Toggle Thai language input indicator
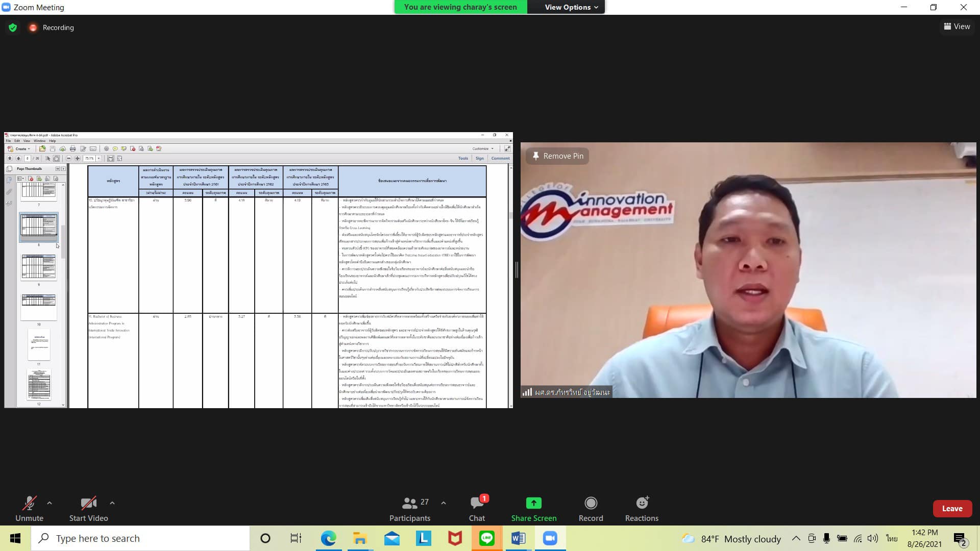Screen dimensions: 980x551 (892, 539)
